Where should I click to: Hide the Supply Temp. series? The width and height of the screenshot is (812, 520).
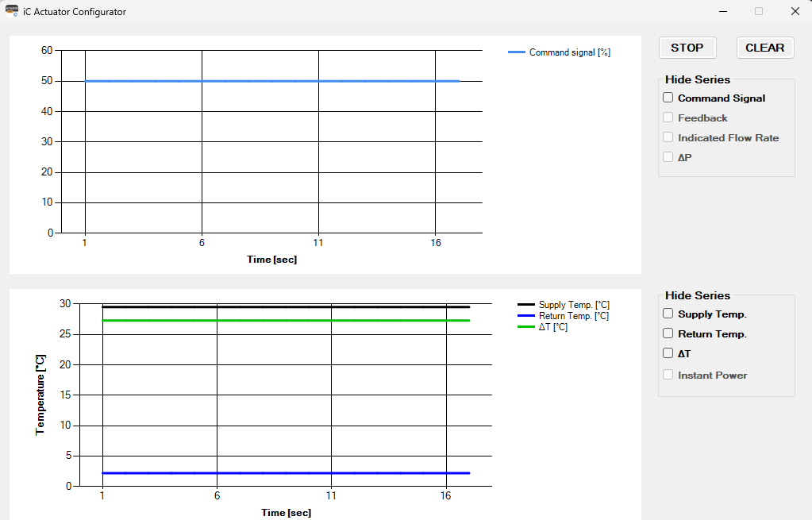668,314
